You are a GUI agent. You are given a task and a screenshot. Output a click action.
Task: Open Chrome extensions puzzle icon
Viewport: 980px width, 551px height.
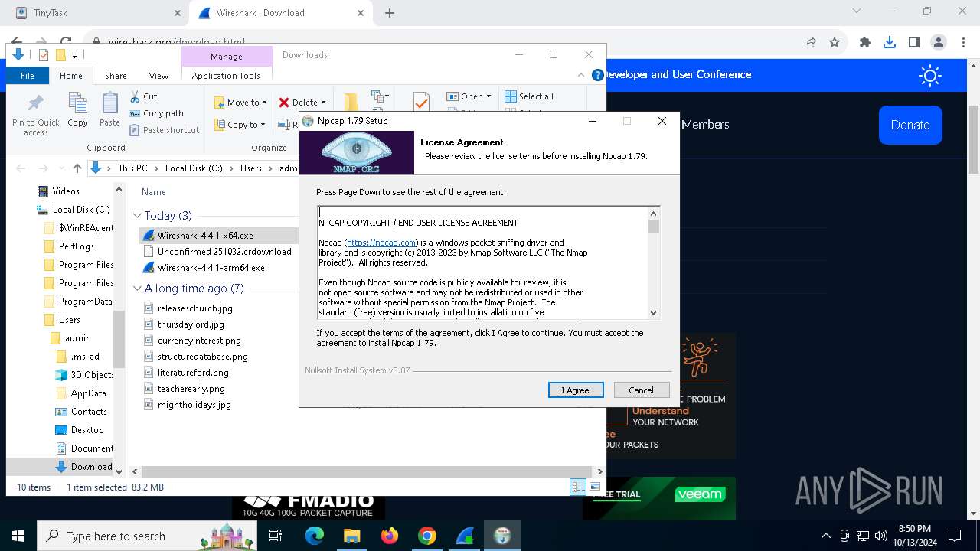(x=865, y=43)
